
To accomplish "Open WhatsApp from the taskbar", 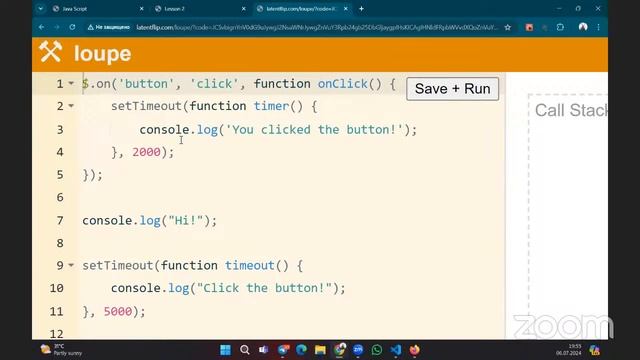I will (x=377, y=350).
